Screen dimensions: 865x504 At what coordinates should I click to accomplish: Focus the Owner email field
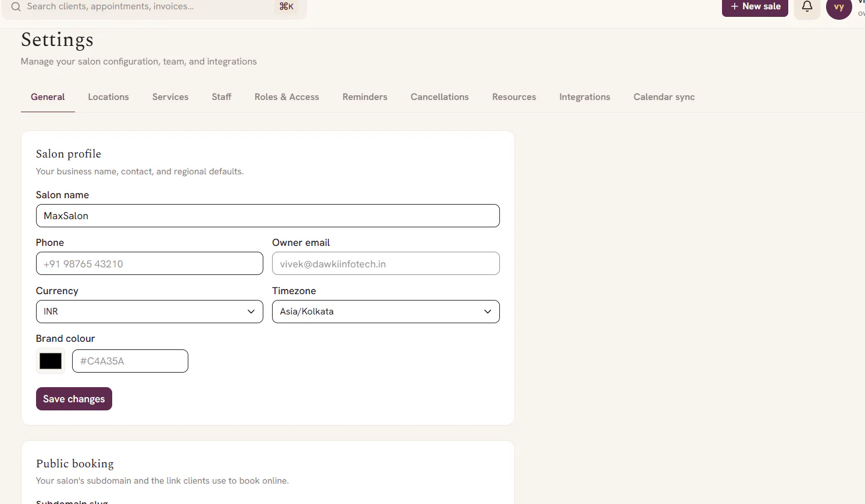click(x=385, y=264)
